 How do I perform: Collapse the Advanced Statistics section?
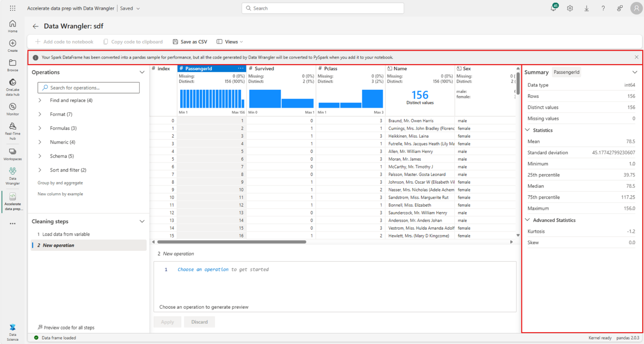click(528, 220)
